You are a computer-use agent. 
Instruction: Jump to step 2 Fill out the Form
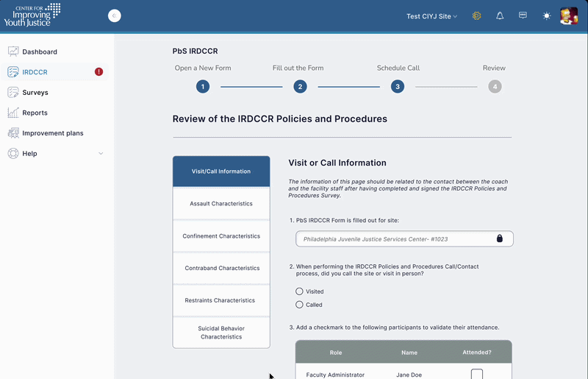pos(300,87)
